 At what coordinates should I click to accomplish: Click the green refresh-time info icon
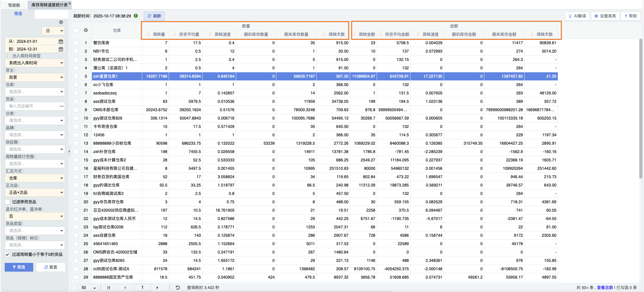[136, 16]
